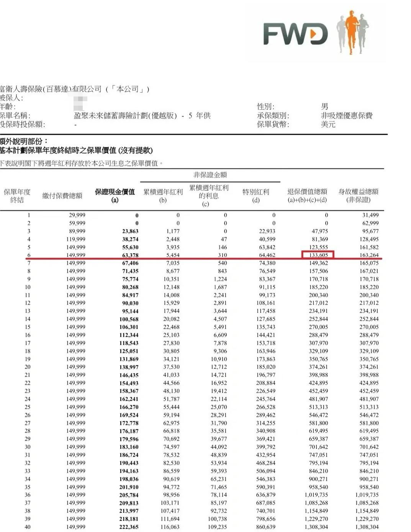Select the heading 額外說明部份:
The height and width of the screenshot is (532, 411).
[x=24, y=141]
